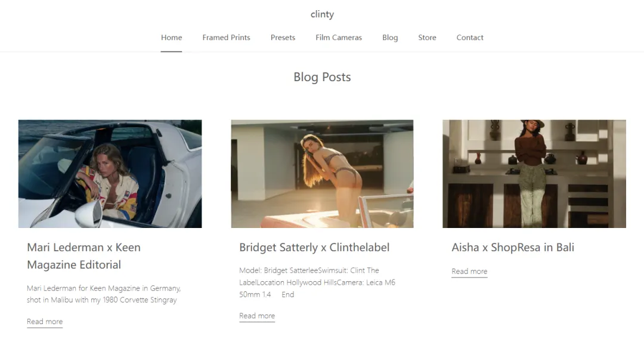The height and width of the screenshot is (342, 644).
Task: Open Bridget Satterly x Clinthelabel title
Action: tap(314, 248)
